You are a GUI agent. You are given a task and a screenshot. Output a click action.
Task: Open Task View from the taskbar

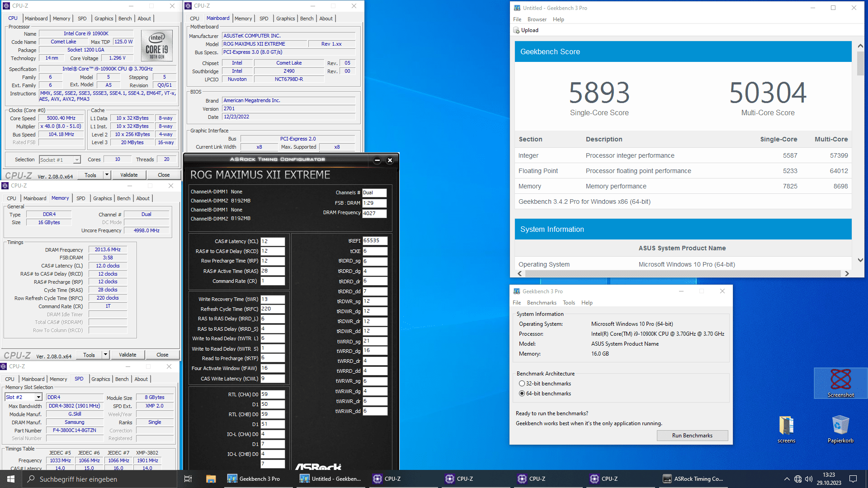[x=188, y=479]
